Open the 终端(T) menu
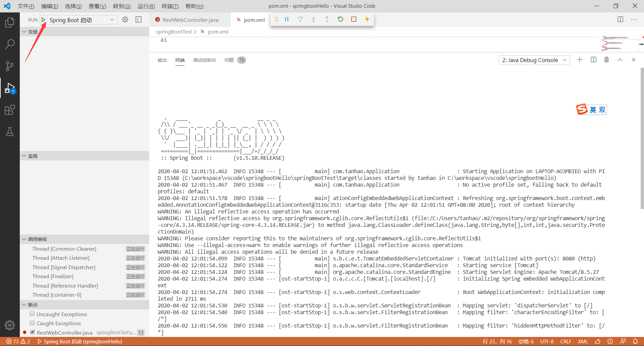The width and height of the screenshot is (644, 346). pos(170,6)
